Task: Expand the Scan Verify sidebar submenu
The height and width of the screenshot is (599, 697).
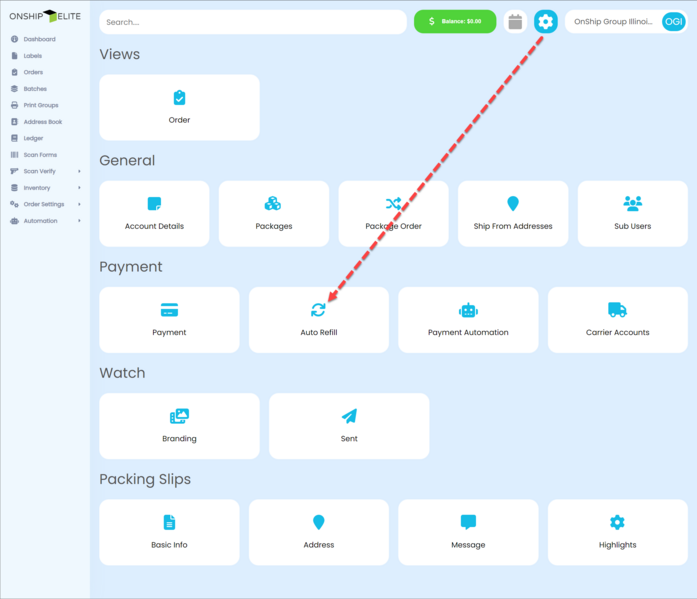Action: point(79,171)
